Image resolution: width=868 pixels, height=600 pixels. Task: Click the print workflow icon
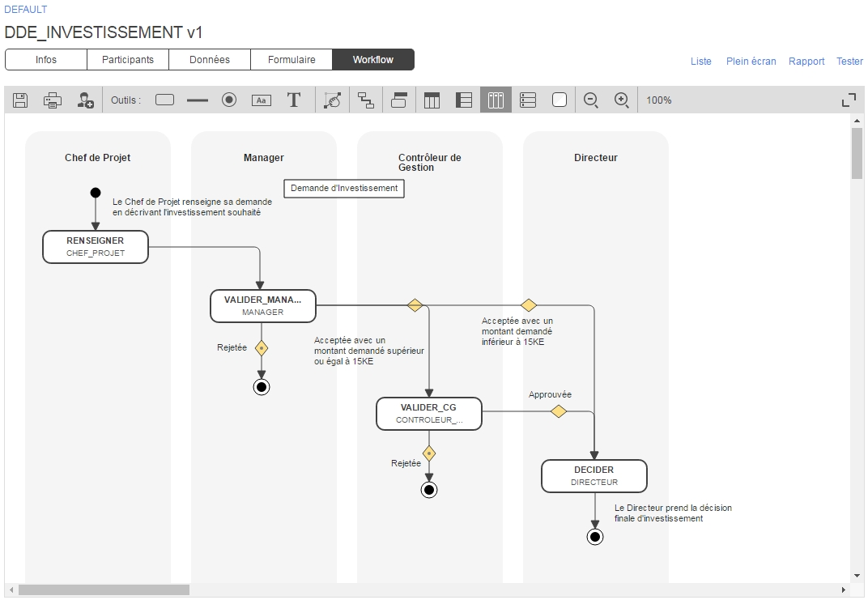[x=53, y=100]
